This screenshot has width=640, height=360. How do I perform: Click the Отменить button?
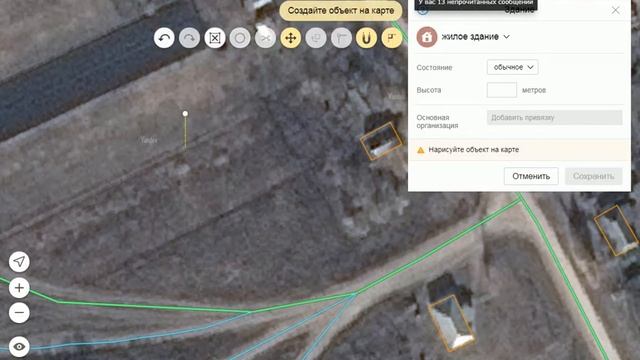(531, 176)
